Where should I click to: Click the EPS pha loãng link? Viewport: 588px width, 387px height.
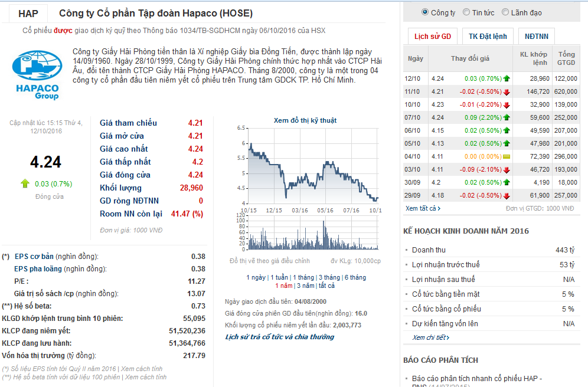(x=38, y=269)
